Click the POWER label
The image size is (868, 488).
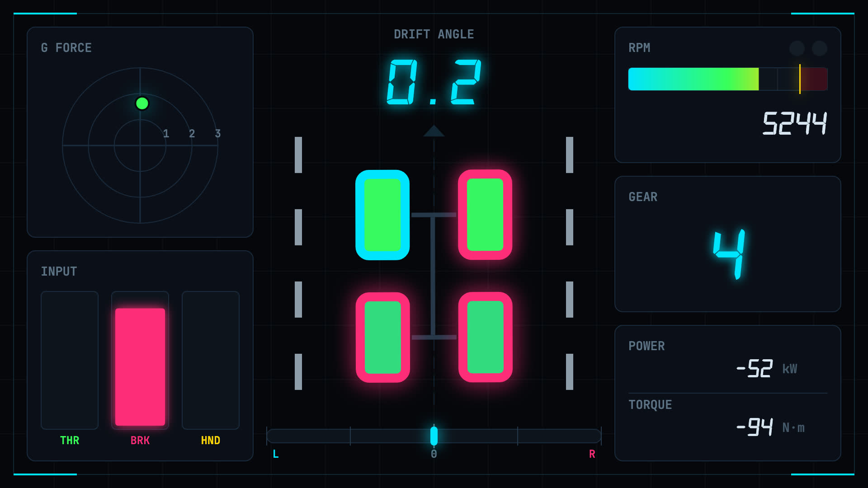tap(646, 346)
